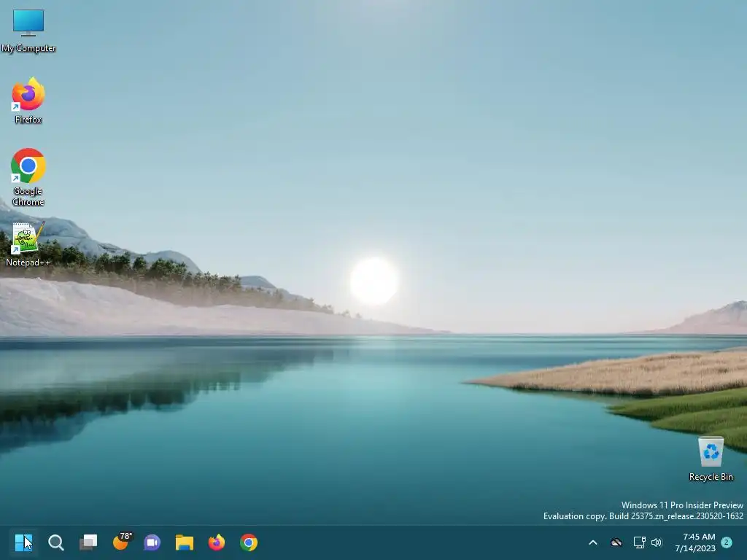Open network status tray icon
This screenshot has width=747, height=560.
[639, 542]
